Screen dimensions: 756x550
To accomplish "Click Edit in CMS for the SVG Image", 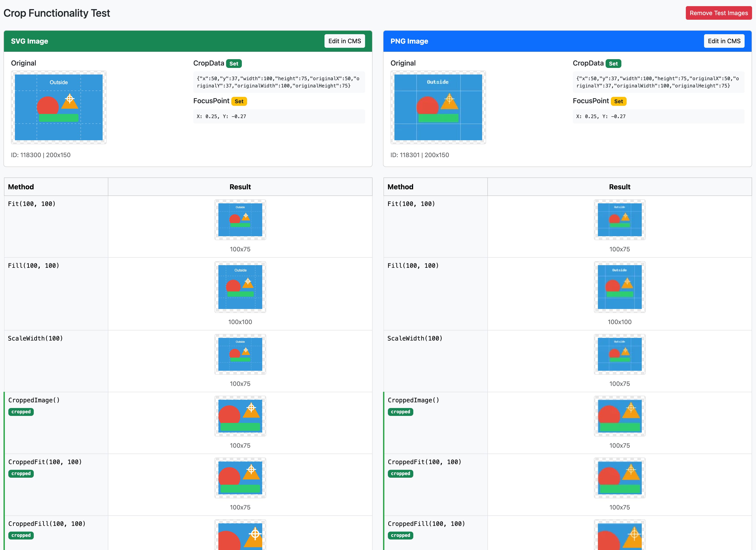I will [345, 41].
